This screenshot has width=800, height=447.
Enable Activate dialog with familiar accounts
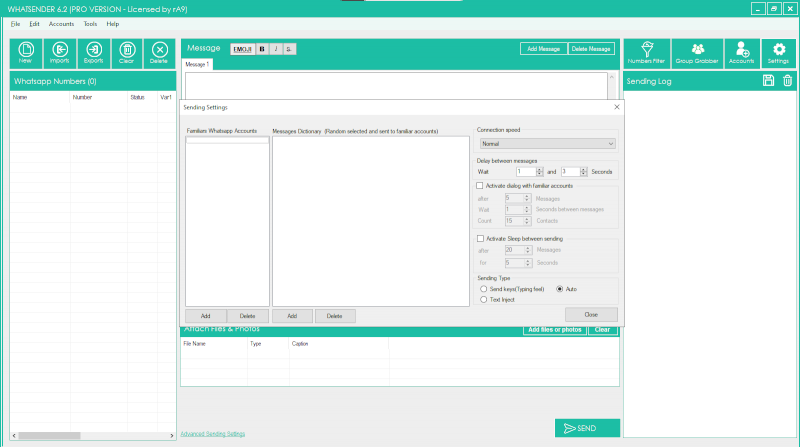point(480,185)
